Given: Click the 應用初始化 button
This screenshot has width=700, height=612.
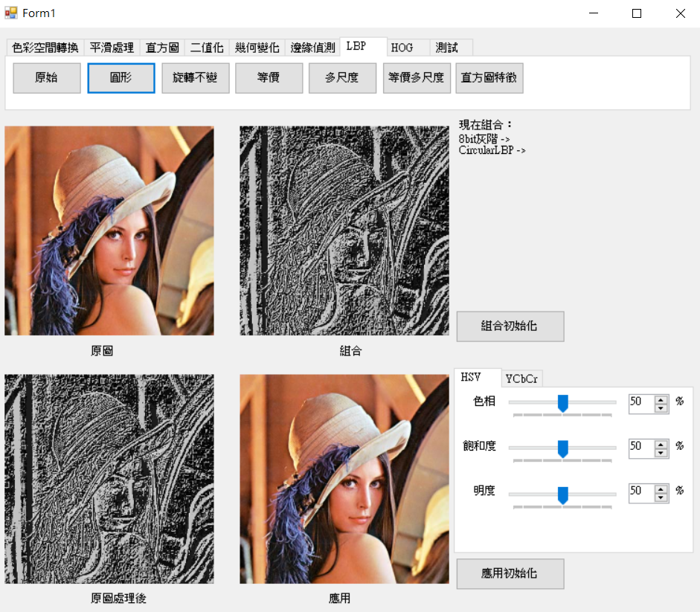Looking at the screenshot, I should (510, 573).
